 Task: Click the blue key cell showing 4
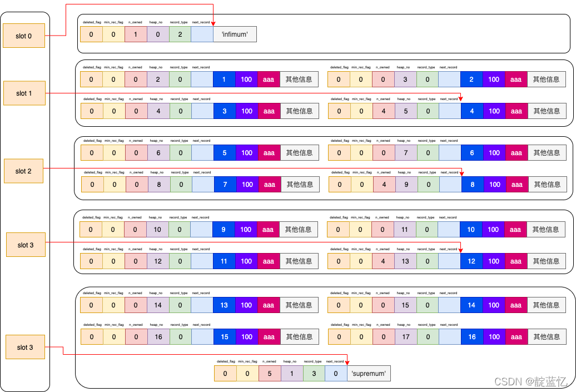[472, 111]
